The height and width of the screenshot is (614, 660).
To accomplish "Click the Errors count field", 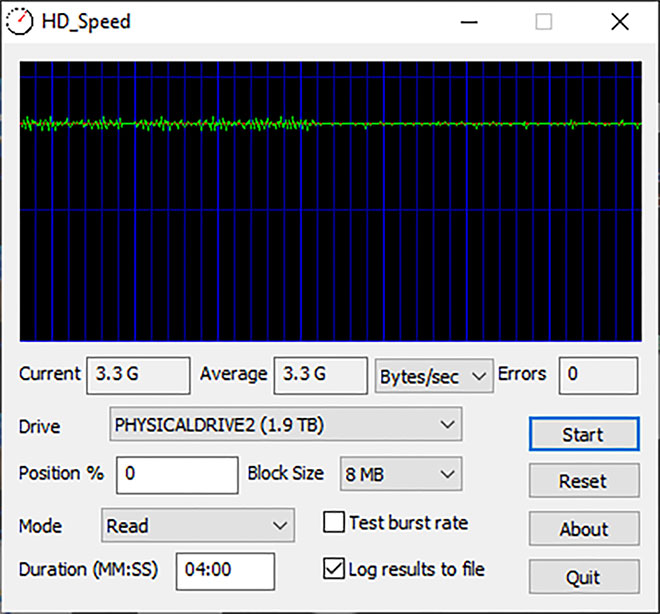I will click(x=598, y=375).
